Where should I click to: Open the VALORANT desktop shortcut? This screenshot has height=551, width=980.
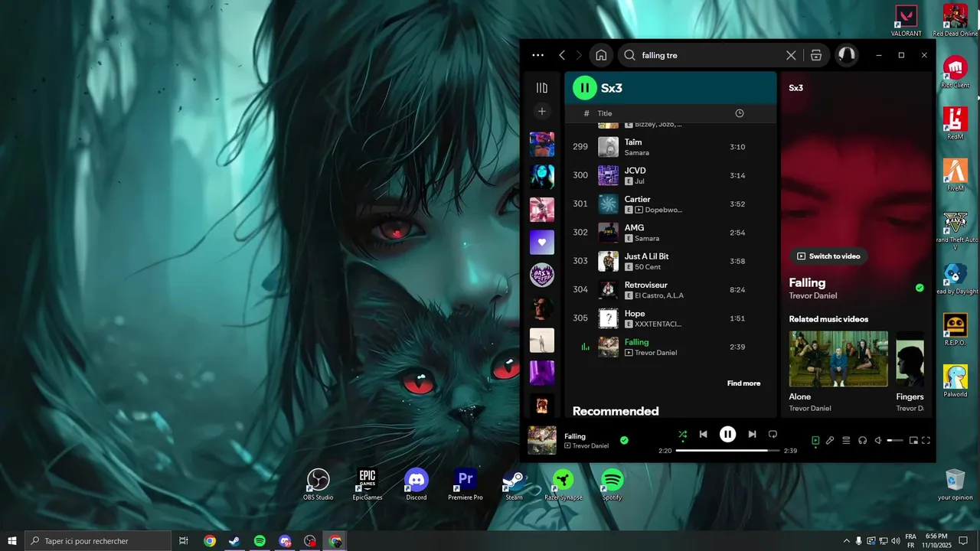pyautogui.click(x=906, y=21)
